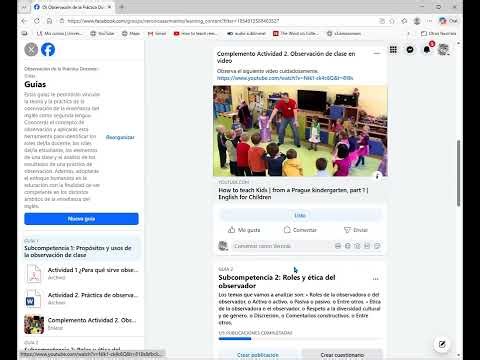Open audio subtitle bookmark
Screen dimensions: 480x360
246,33
